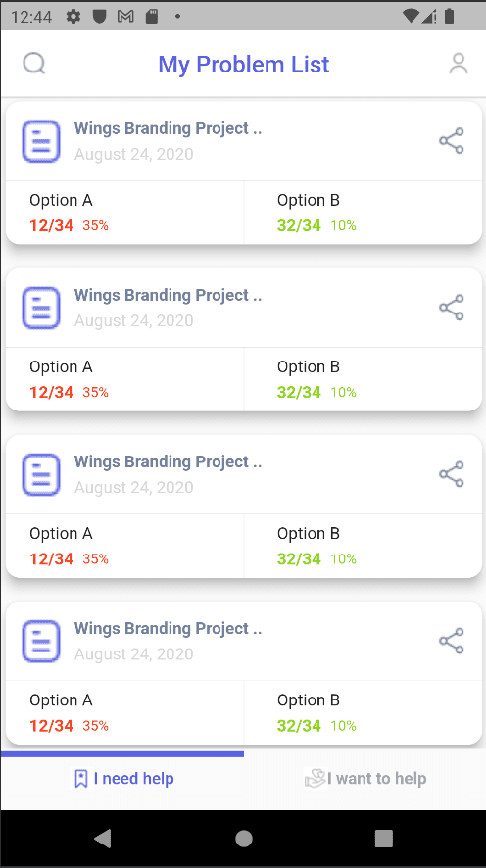Viewport: 486px width, 868px height.
Task: Share the second Wings Branding Project card
Action: tap(452, 308)
